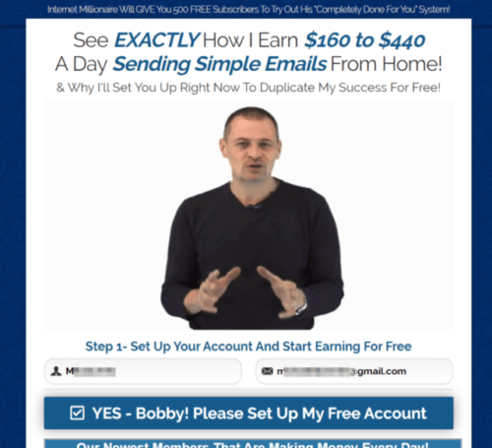Play the video of the man speaking
The image size is (492, 448).
pyautogui.click(x=249, y=215)
